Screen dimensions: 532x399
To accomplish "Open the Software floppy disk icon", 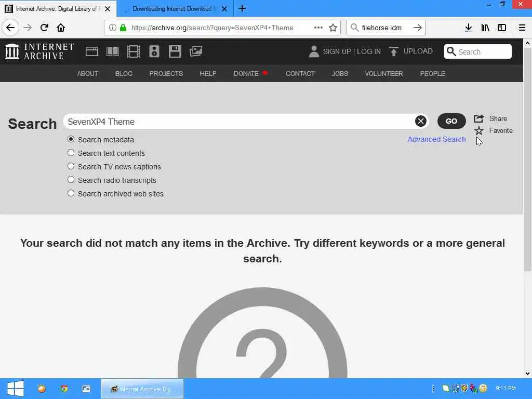I will pos(175,51).
